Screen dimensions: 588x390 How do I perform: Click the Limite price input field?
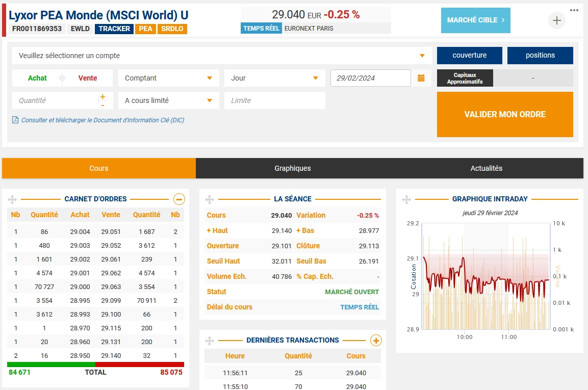coord(274,100)
